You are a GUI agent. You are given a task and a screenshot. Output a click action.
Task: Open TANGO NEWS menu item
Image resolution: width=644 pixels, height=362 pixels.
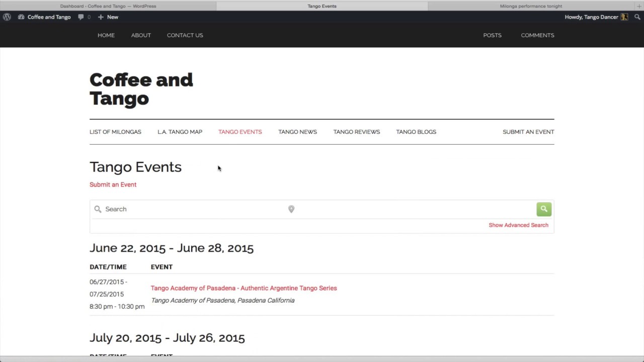297,132
